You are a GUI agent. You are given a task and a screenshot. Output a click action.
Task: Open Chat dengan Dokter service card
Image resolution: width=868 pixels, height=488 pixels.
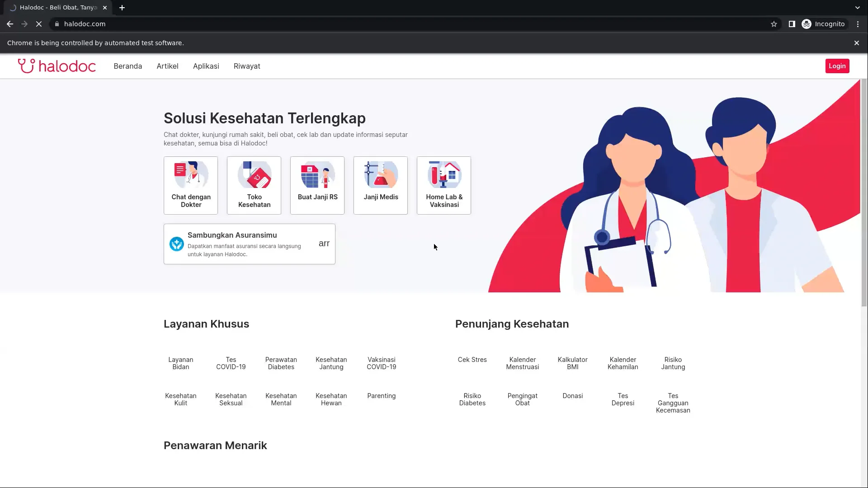click(191, 185)
